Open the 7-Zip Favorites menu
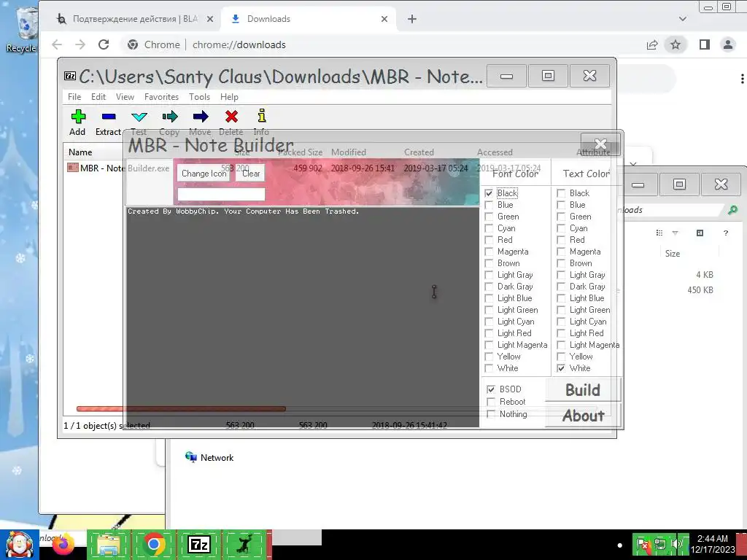747x560 pixels. (x=161, y=97)
